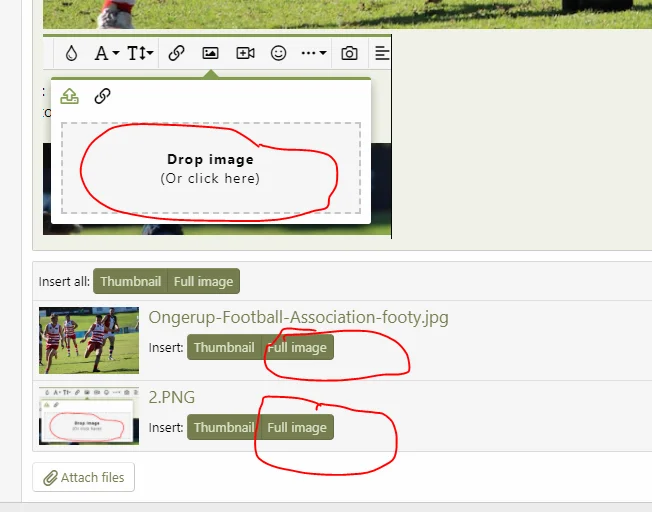The image size is (652, 512).
Task: Open the 2.PNG file name link
Action: (172, 397)
